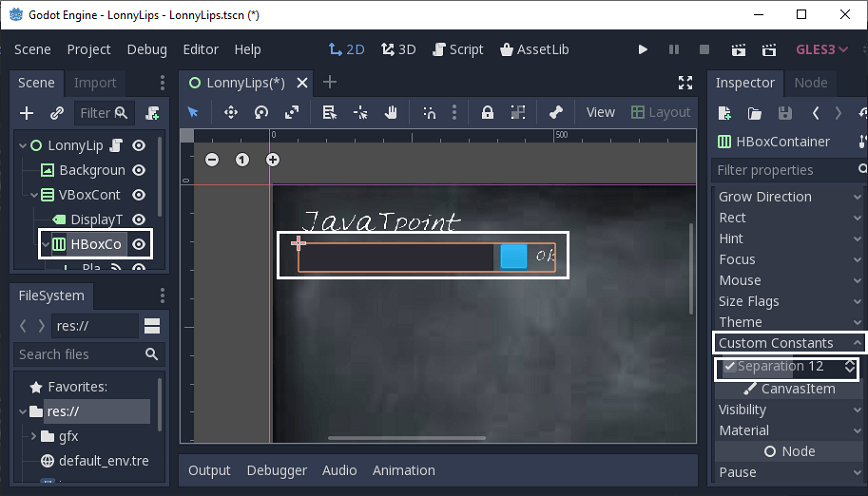Open the Editor menu
The height and width of the screenshot is (496, 868).
coord(200,49)
